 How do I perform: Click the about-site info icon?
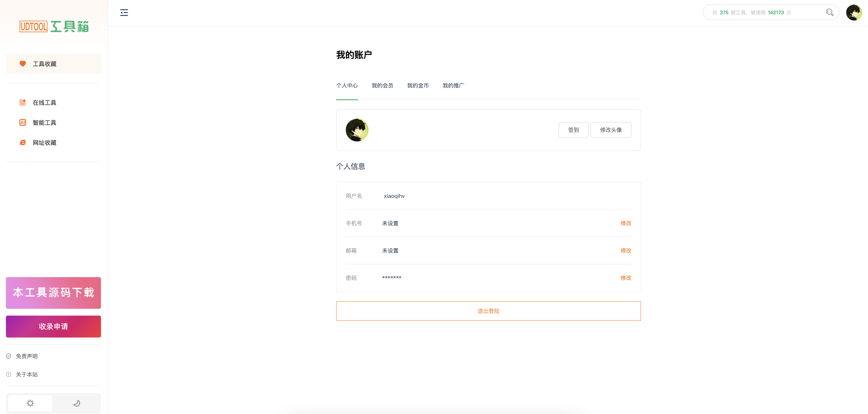pos(9,374)
